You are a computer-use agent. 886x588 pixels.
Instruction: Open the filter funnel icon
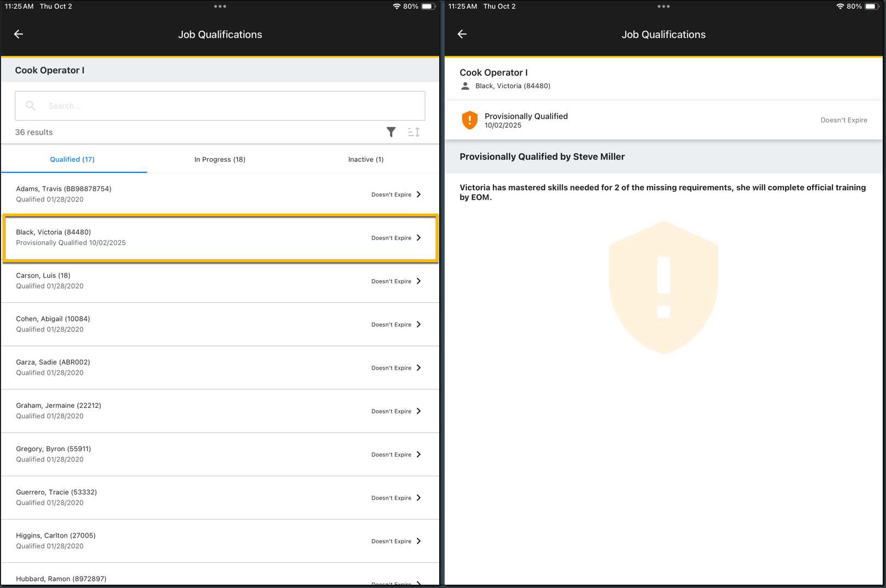click(391, 132)
